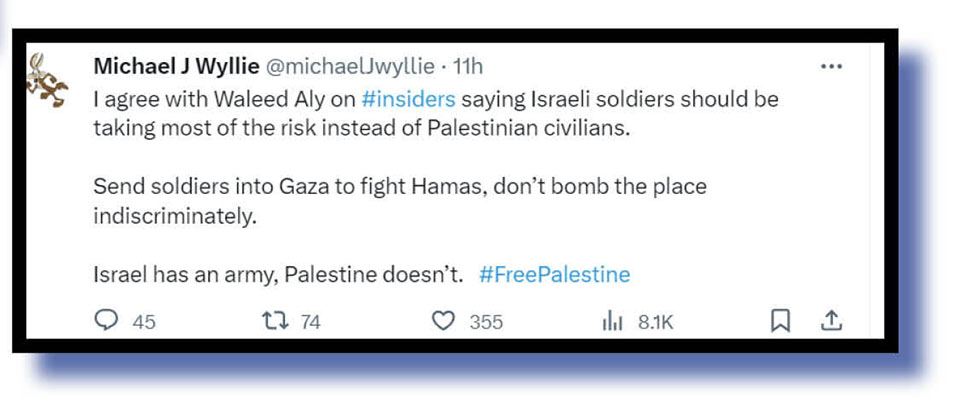Click the share upload arrow icon
Screen dimensions: 964x403
pyautogui.click(x=831, y=320)
